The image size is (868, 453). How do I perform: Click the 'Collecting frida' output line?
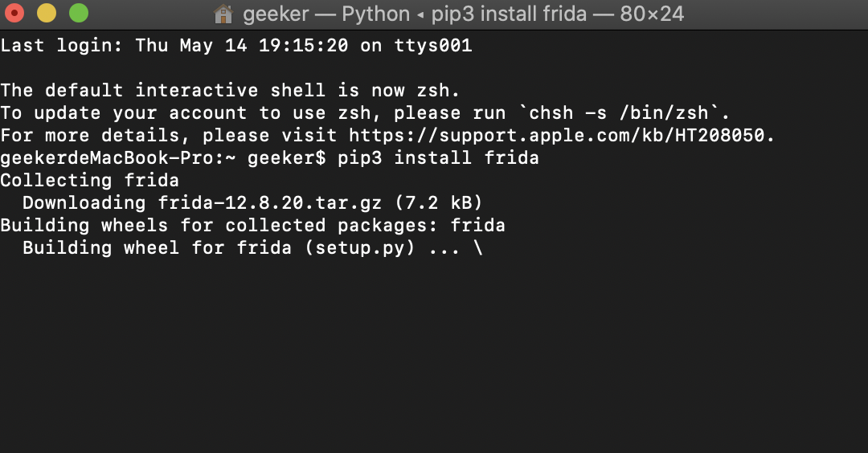[x=90, y=181]
